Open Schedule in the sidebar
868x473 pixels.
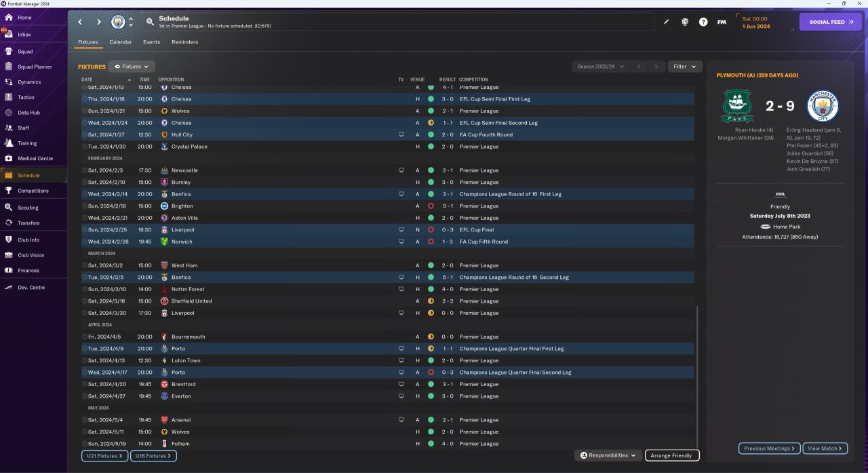pos(33,175)
